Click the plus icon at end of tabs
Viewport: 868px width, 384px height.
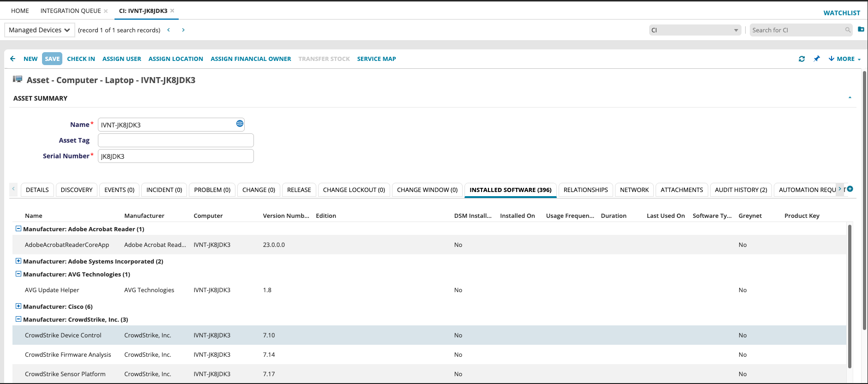coord(850,189)
